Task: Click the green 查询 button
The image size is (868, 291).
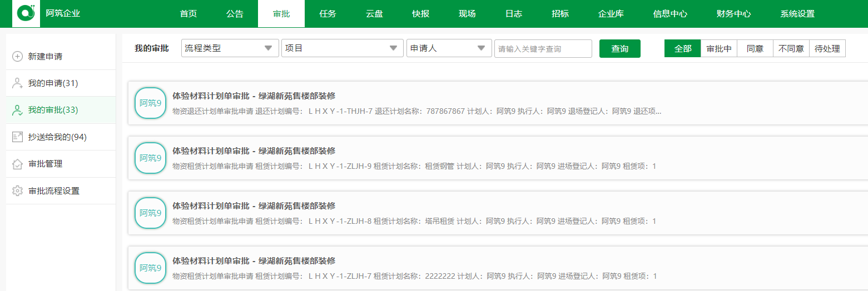Action: pos(620,48)
